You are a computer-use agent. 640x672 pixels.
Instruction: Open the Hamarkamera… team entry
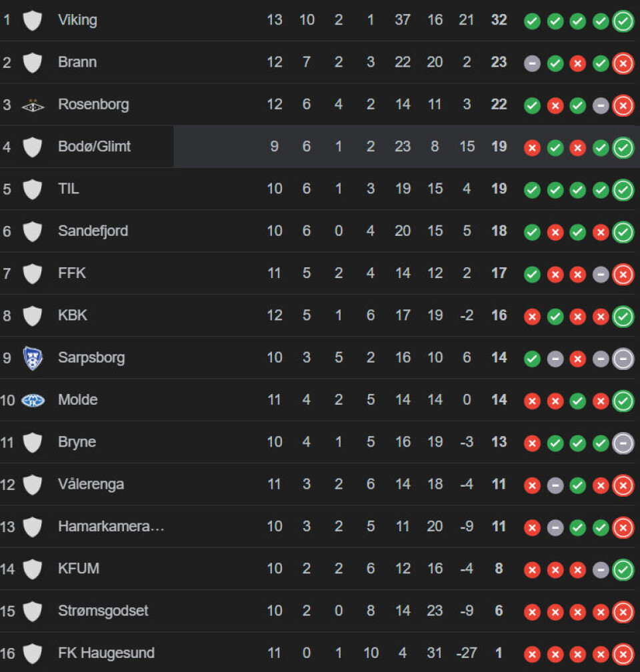pyautogui.click(x=111, y=526)
